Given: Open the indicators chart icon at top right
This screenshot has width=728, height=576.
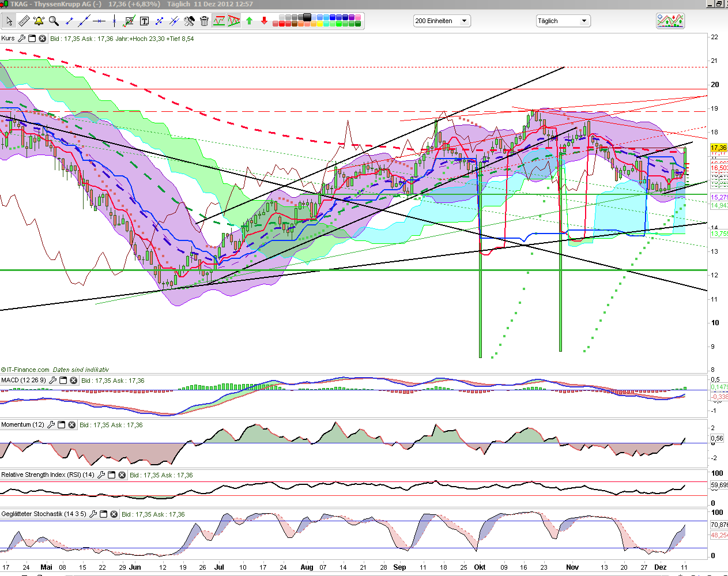Looking at the screenshot, I should (x=670, y=21).
